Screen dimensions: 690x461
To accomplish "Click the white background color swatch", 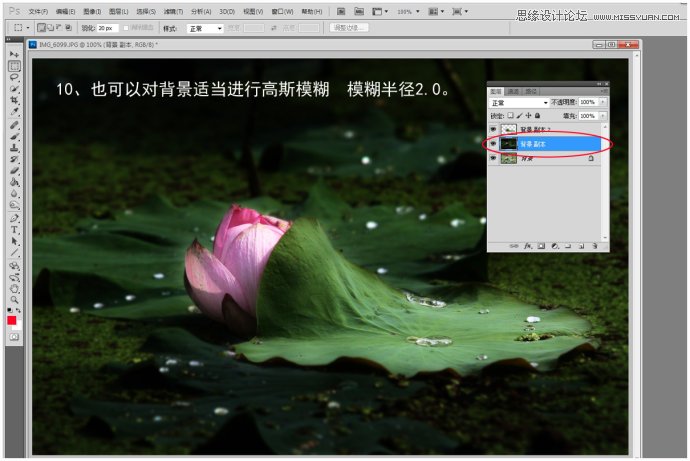I will tap(18, 326).
